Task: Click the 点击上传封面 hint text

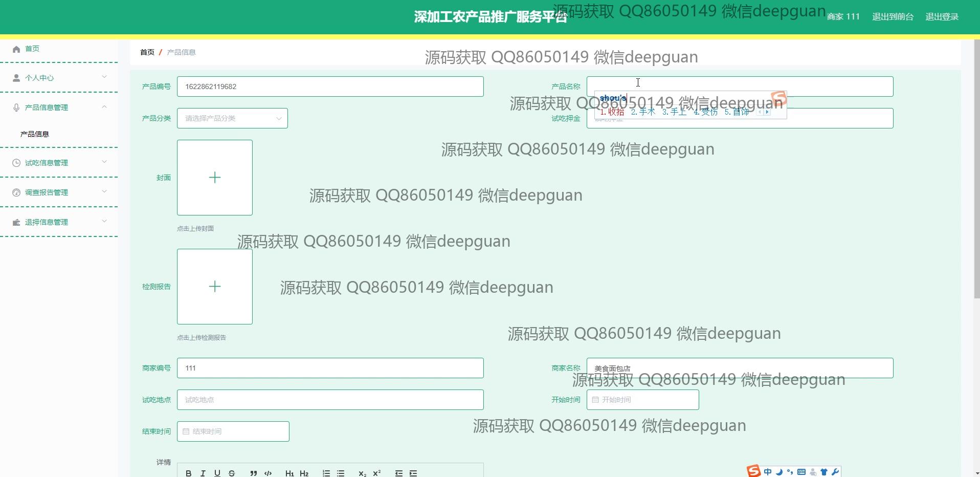Action: pyautogui.click(x=195, y=229)
